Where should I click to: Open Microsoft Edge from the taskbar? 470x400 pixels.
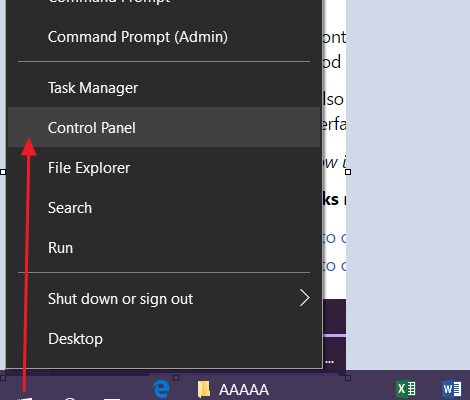[x=161, y=389]
